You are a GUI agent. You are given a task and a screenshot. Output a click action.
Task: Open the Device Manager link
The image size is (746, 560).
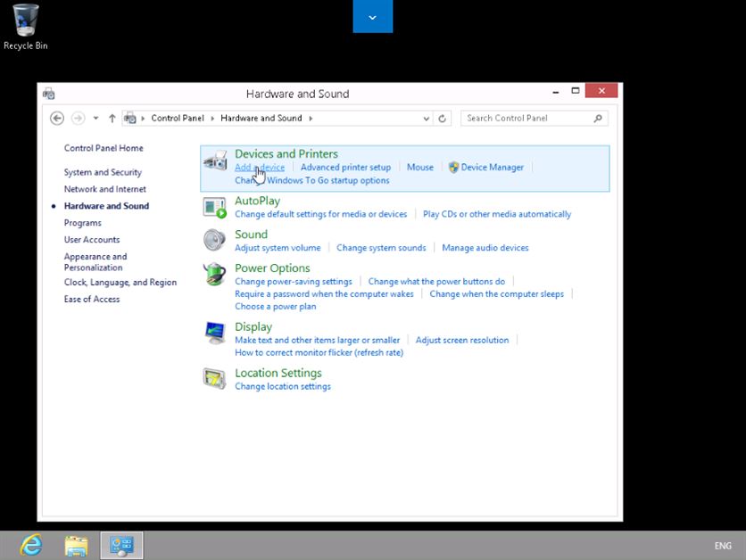point(492,167)
